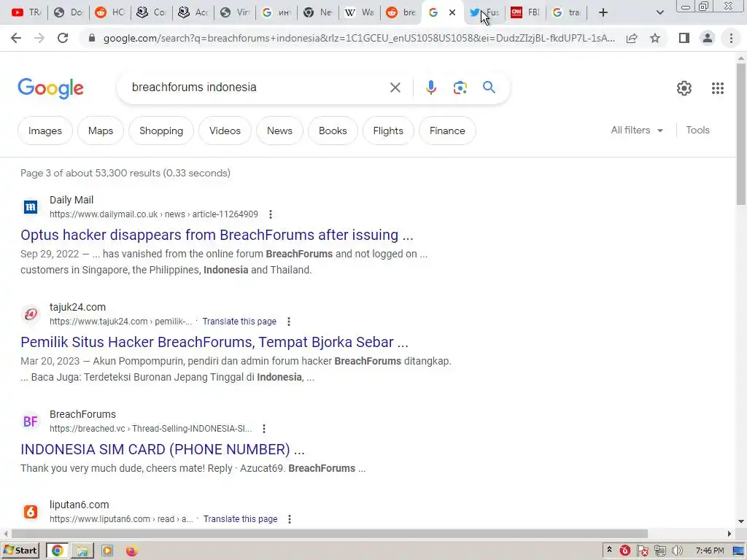Expand the tab search dropdown
The height and width of the screenshot is (560, 747).
point(659,13)
